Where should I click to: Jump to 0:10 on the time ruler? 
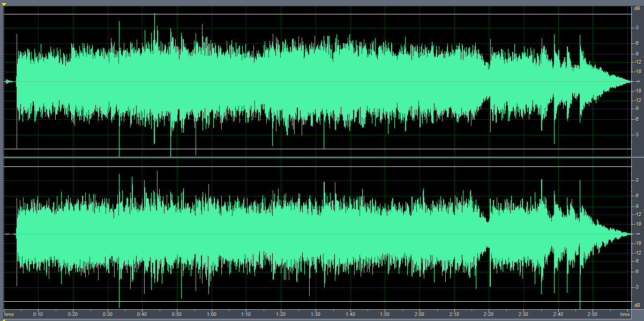38,314
